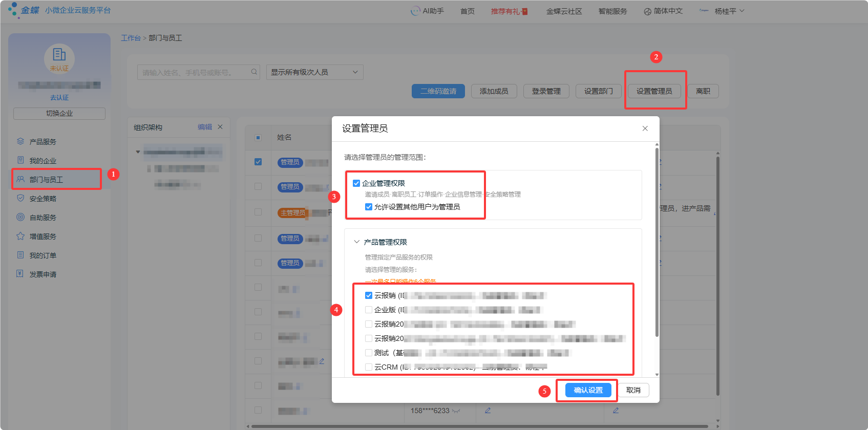Click the 设置管理员 button
This screenshot has width=868, height=430.
(x=654, y=91)
